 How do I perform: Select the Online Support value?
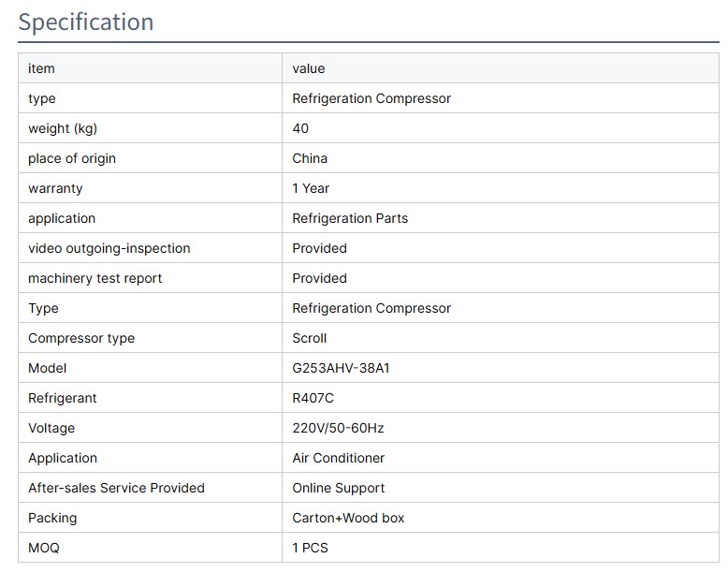(x=339, y=488)
